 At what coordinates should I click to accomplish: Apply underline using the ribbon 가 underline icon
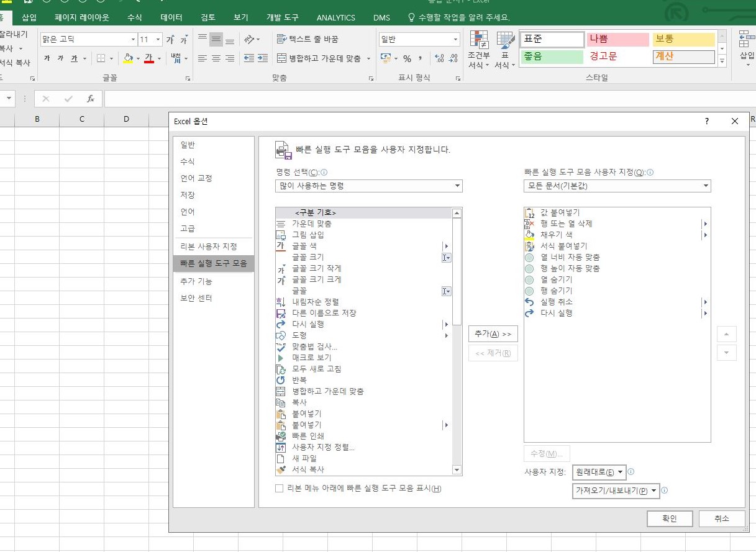coord(75,58)
